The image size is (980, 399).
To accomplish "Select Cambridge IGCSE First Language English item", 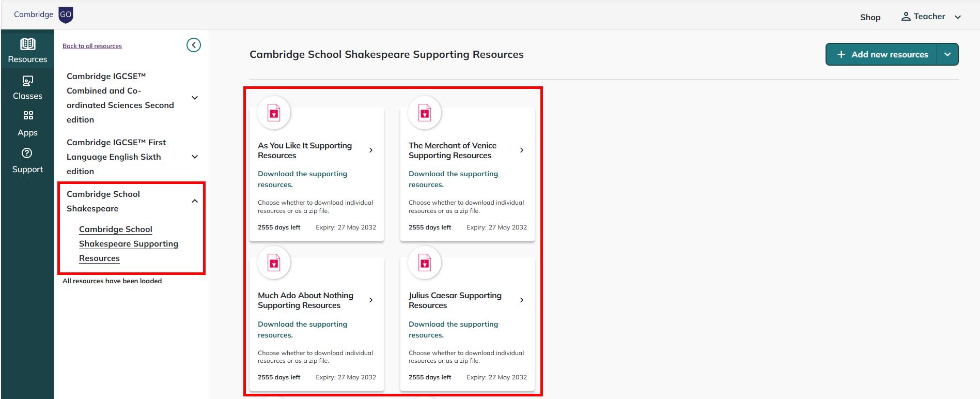I will click(x=116, y=157).
